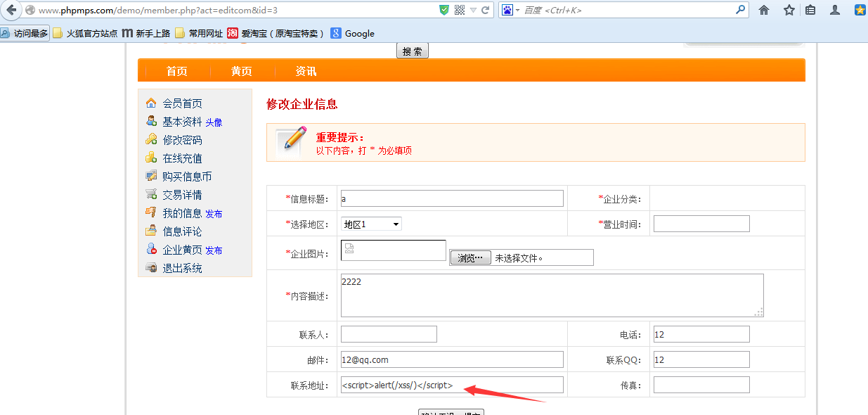868x415 pixels.
Task: Click the 购买信息币 icon
Action: [x=151, y=176]
